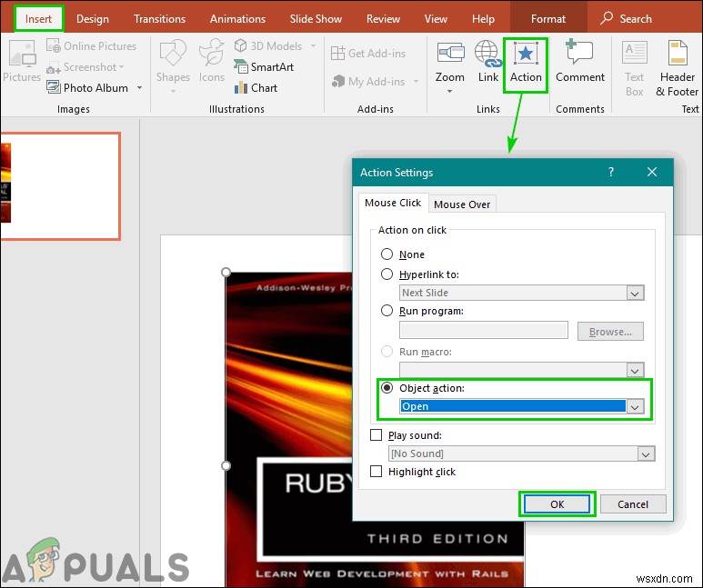Open Online Pictures

coord(92,46)
